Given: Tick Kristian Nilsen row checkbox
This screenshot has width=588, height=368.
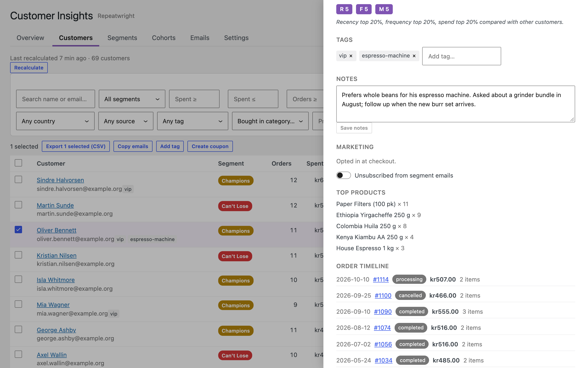Looking at the screenshot, I should (18, 255).
